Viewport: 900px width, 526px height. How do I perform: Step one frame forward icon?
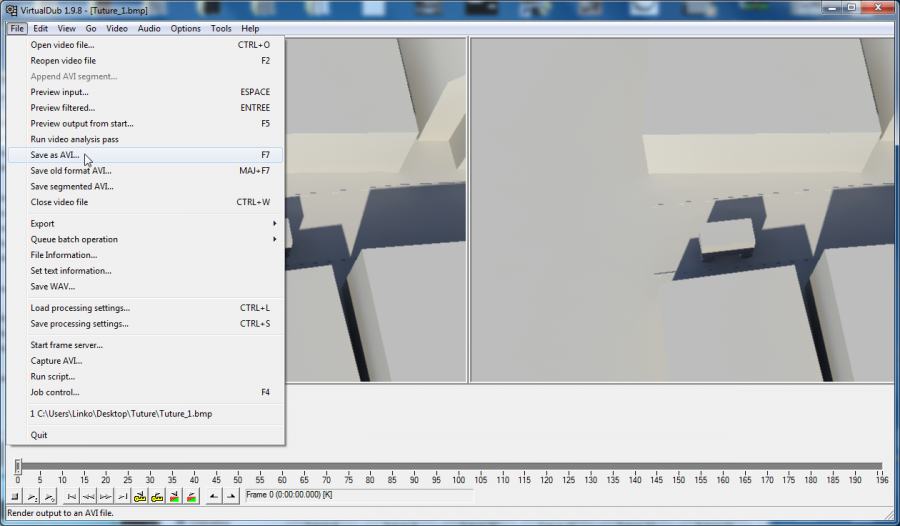coord(105,497)
